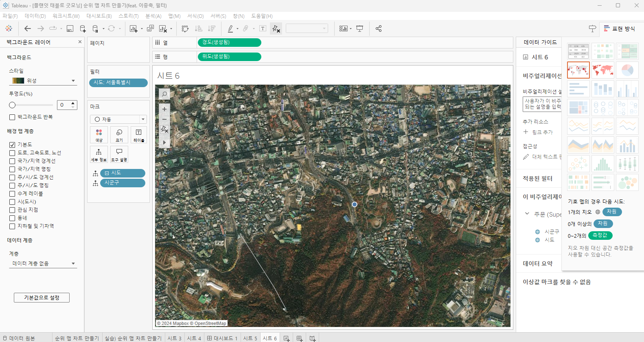The height and width of the screenshot is (342, 644).
Task: Open the 데이터(D) menu
Action: pyautogui.click(x=35, y=16)
